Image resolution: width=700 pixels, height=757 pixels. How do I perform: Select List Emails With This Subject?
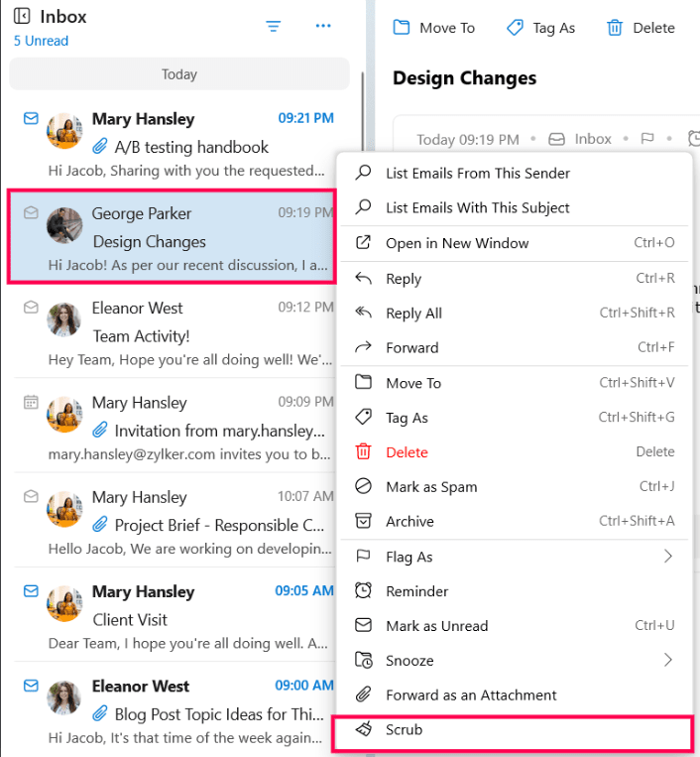click(515, 207)
